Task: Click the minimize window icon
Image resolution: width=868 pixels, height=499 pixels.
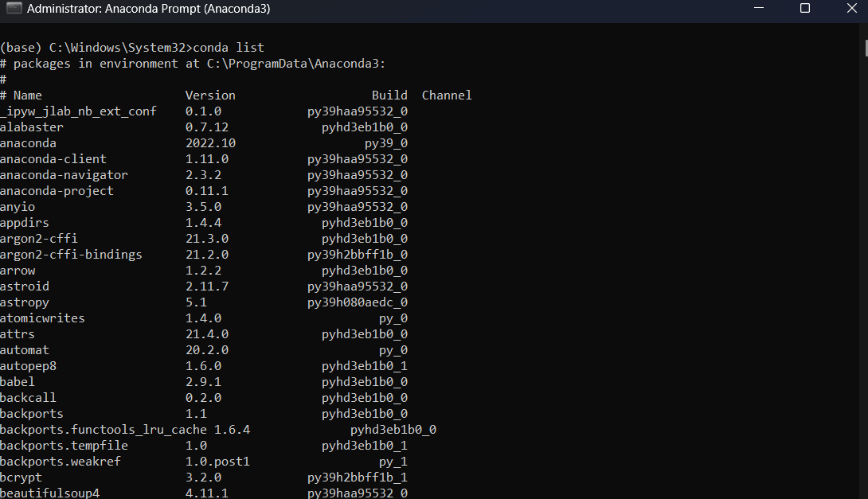Action: (757, 8)
